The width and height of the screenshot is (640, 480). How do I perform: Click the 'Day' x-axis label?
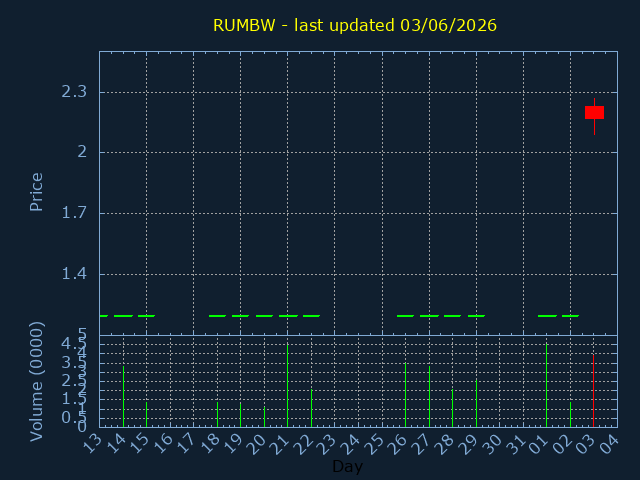coord(347,466)
